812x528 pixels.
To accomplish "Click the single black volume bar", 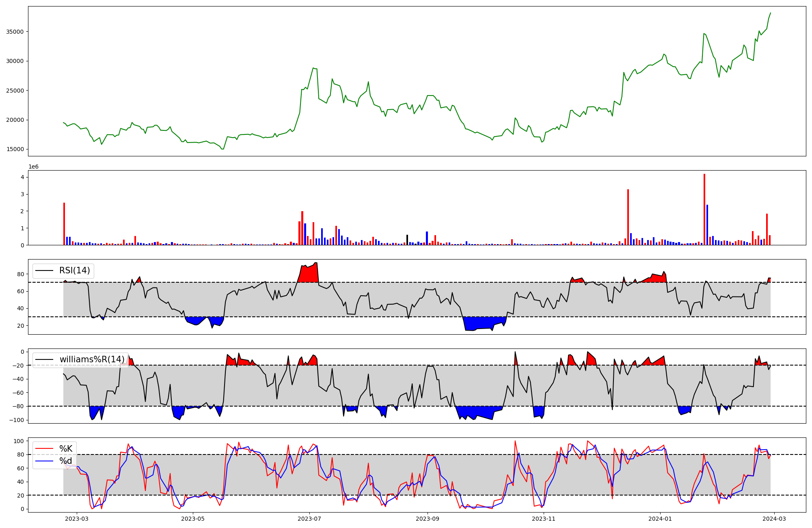I will click(407, 240).
